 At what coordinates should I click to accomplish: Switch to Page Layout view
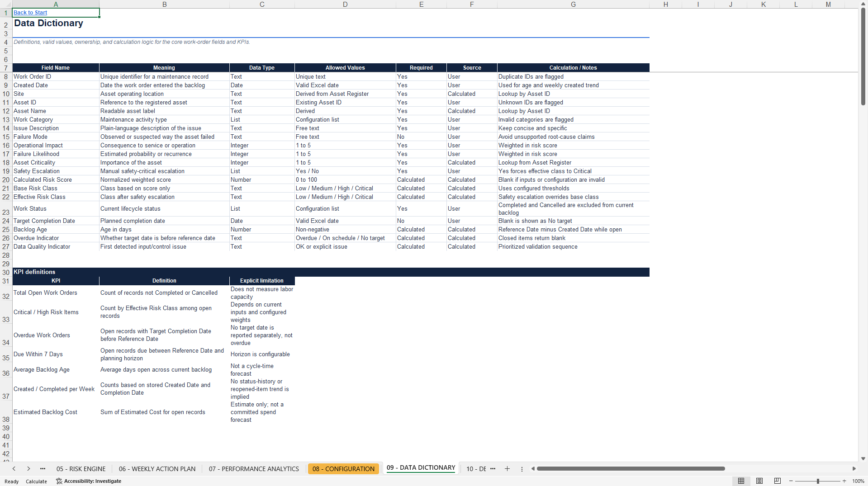pyautogui.click(x=759, y=481)
